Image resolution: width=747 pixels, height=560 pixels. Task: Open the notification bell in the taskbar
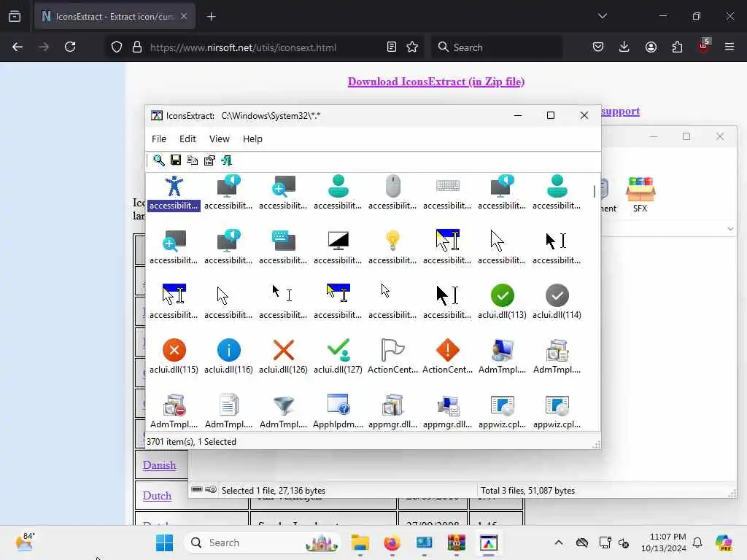pyautogui.click(x=697, y=542)
